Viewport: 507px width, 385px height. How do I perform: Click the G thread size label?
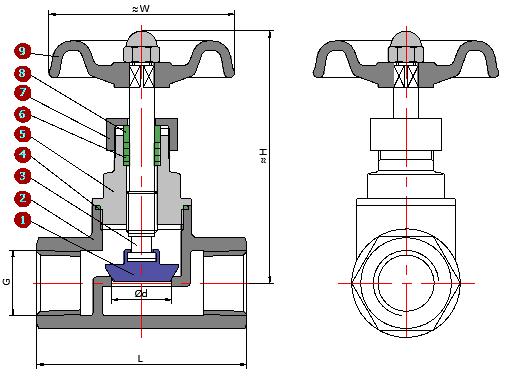[7, 282]
